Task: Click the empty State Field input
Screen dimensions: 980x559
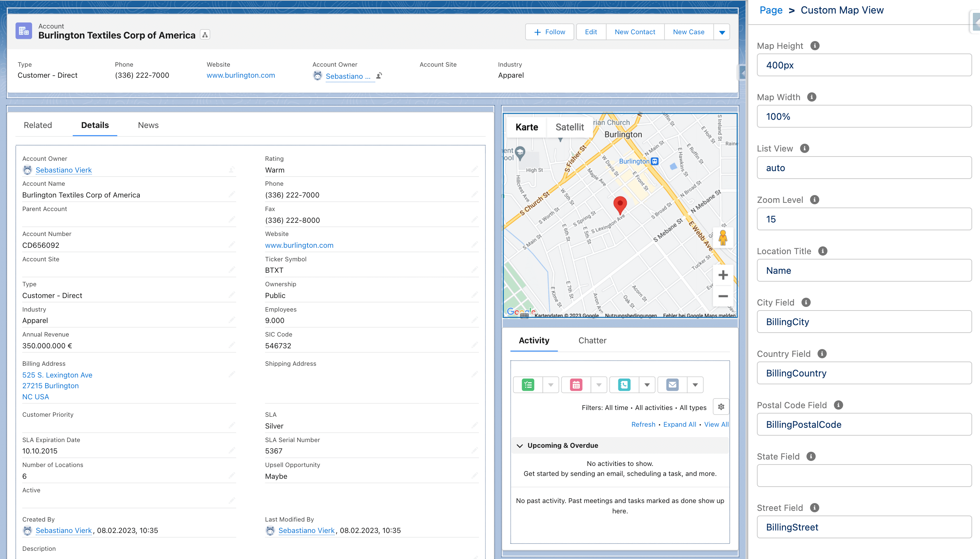Action: (x=864, y=476)
